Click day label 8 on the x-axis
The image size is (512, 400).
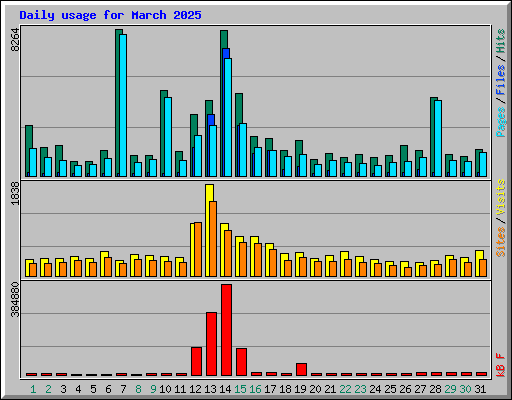tap(138, 389)
